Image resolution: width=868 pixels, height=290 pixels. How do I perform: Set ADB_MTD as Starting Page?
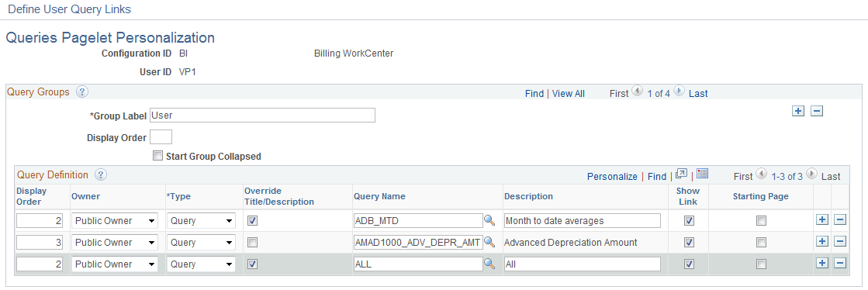(762, 221)
